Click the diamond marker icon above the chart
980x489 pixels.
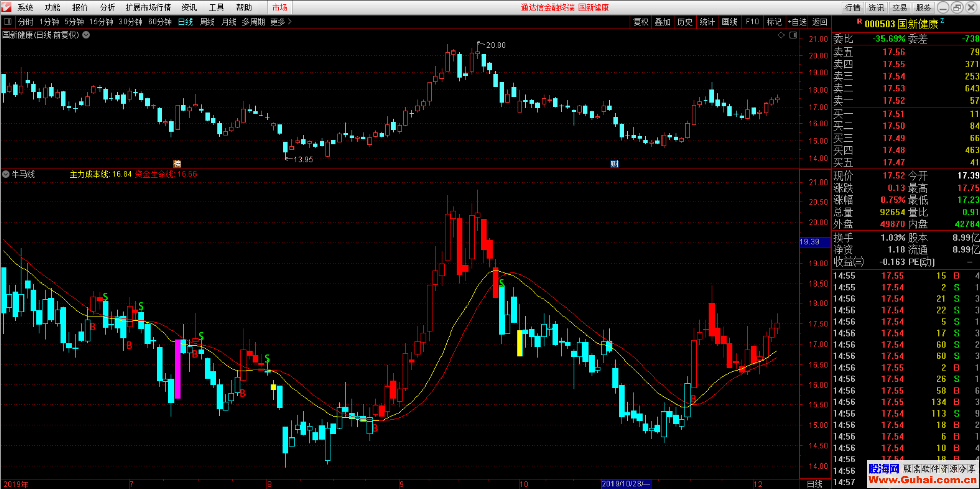781,35
